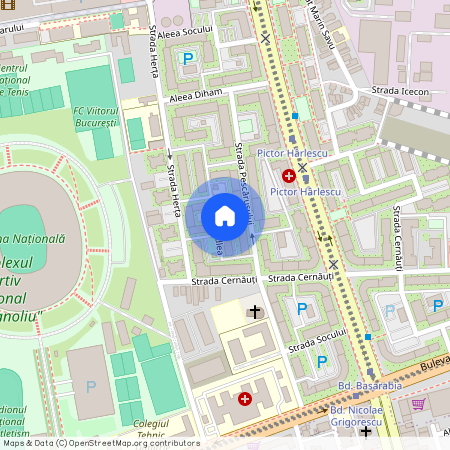Select the parking icon above Strada Socului

point(302,309)
